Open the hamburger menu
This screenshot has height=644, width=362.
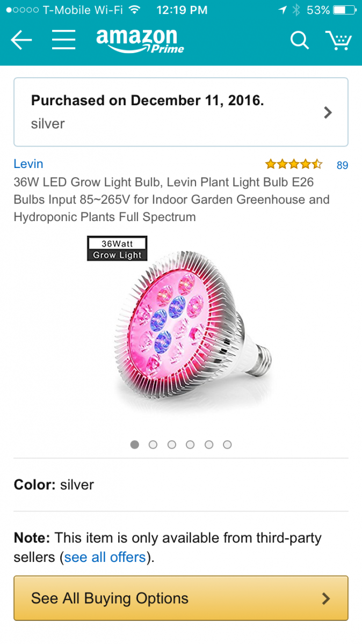tap(63, 40)
